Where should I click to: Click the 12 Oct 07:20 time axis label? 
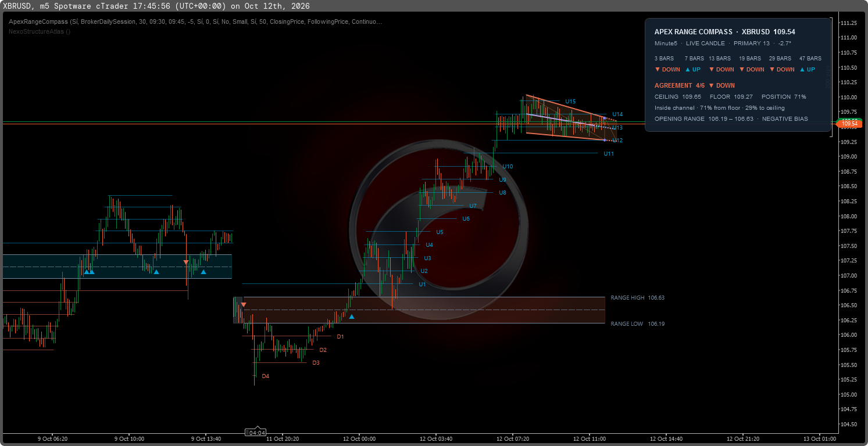(512, 439)
